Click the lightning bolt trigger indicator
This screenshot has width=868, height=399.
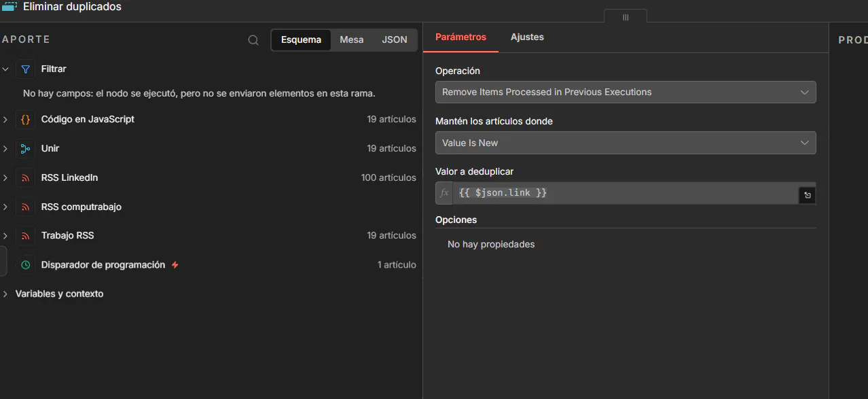click(x=175, y=265)
